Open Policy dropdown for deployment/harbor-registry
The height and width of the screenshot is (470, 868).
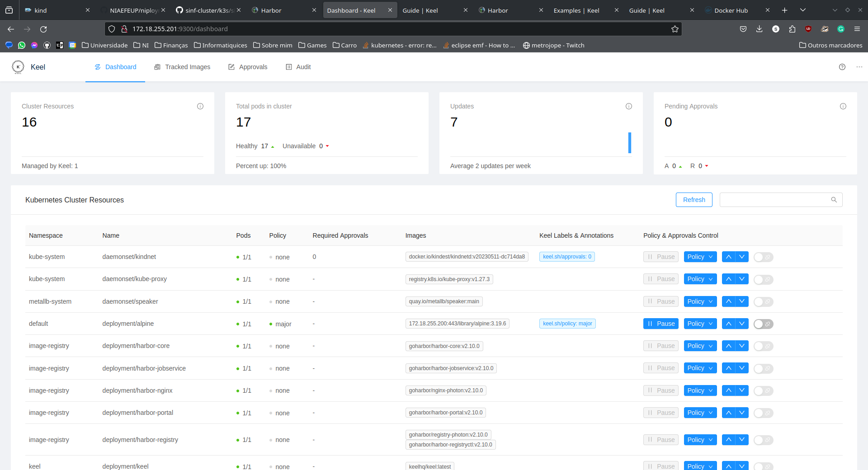pyautogui.click(x=700, y=440)
